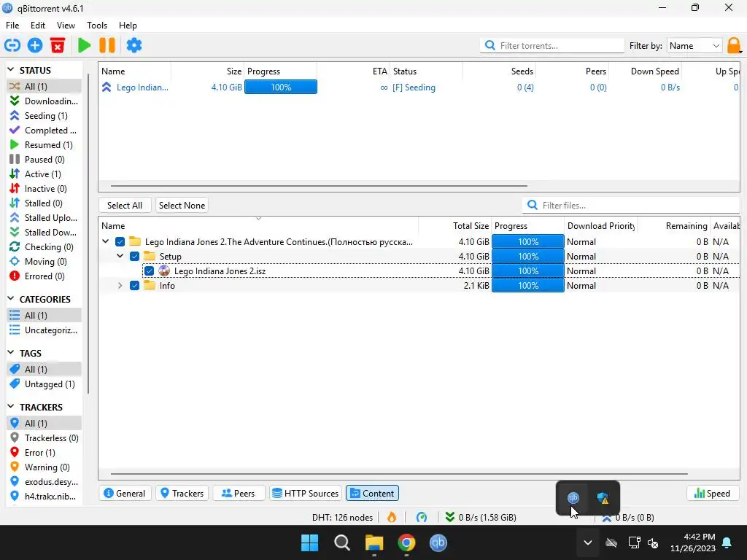This screenshot has height=560, width=747.
Task: Click Info folder's 100% progress bar
Action: click(x=528, y=286)
